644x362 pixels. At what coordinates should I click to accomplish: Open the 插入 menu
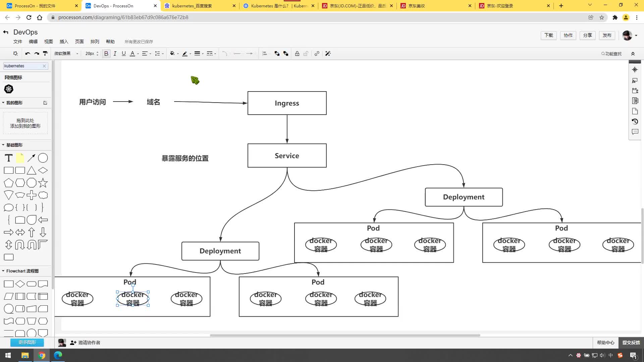(x=64, y=41)
